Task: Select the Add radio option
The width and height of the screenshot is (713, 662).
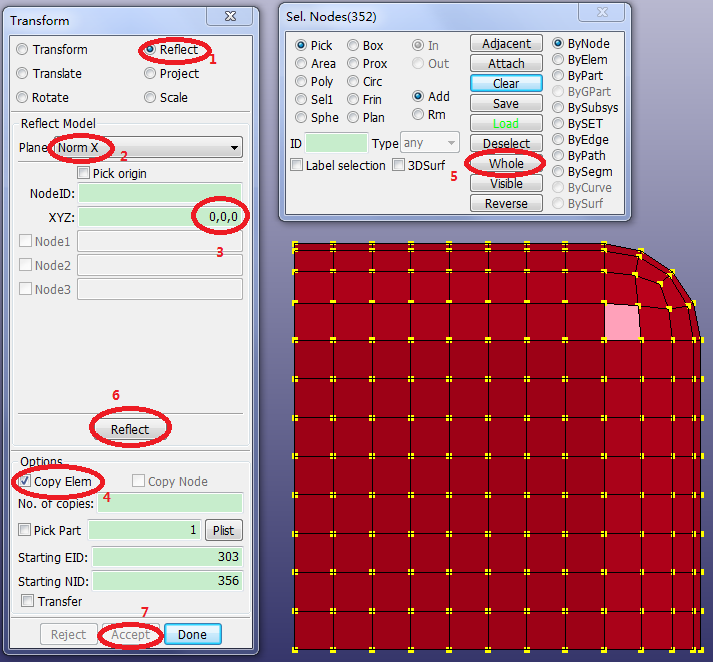Action: point(418,96)
